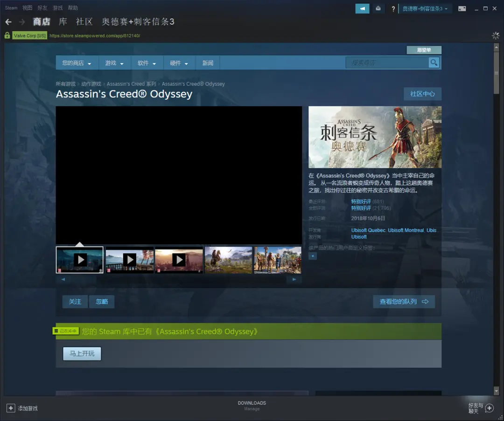Select the sunset trailer thumbnail
Image resolution: width=504 pixels, height=421 pixels.
[179, 260]
